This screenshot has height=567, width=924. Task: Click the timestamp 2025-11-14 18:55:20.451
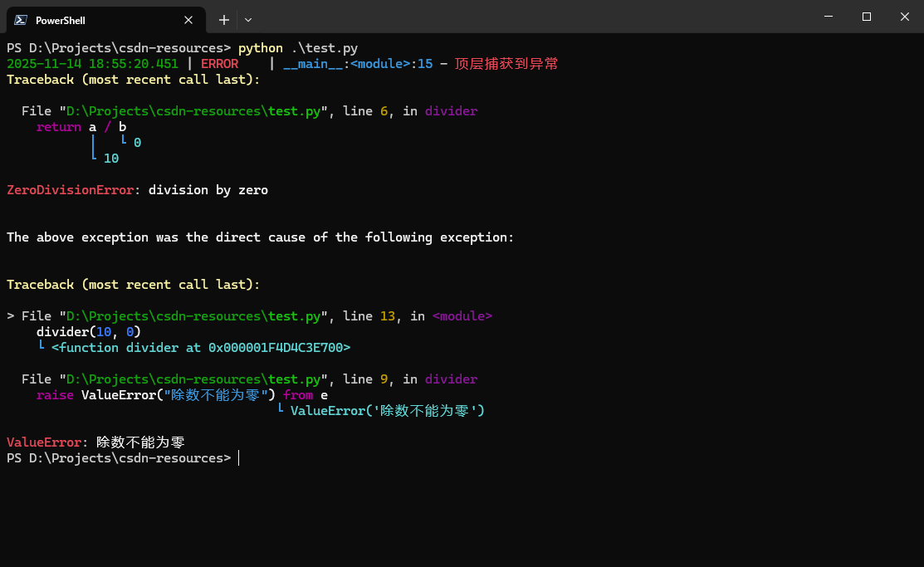(x=92, y=64)
